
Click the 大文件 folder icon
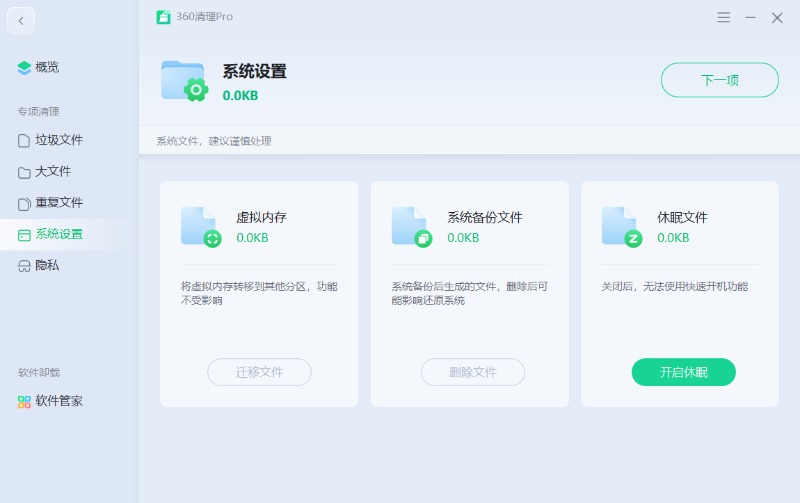tap(24, 172)
